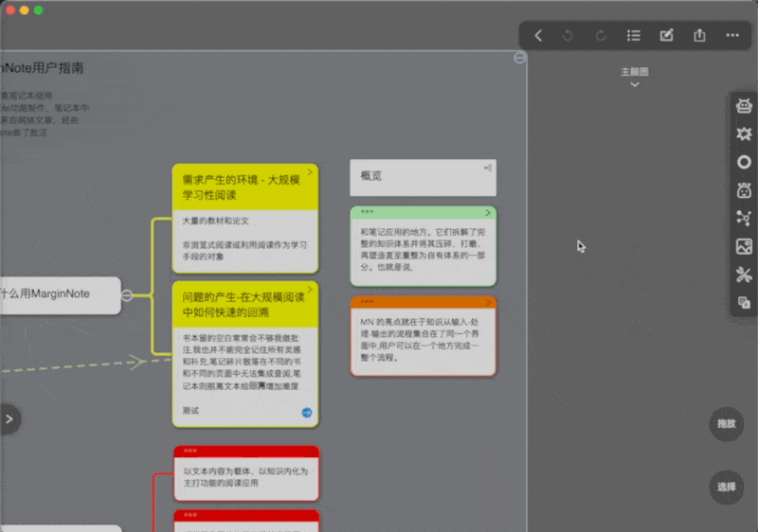Select the image tool in sidebar

pos(744,247)
